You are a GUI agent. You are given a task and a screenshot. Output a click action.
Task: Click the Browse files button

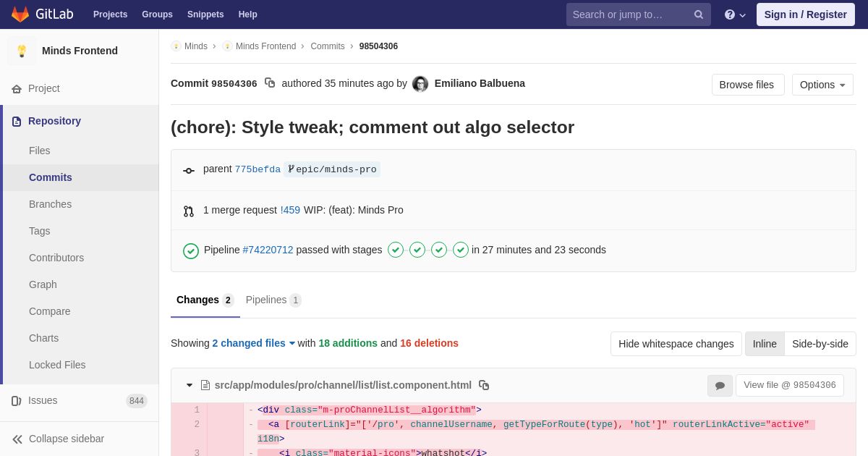pos(748,85)
